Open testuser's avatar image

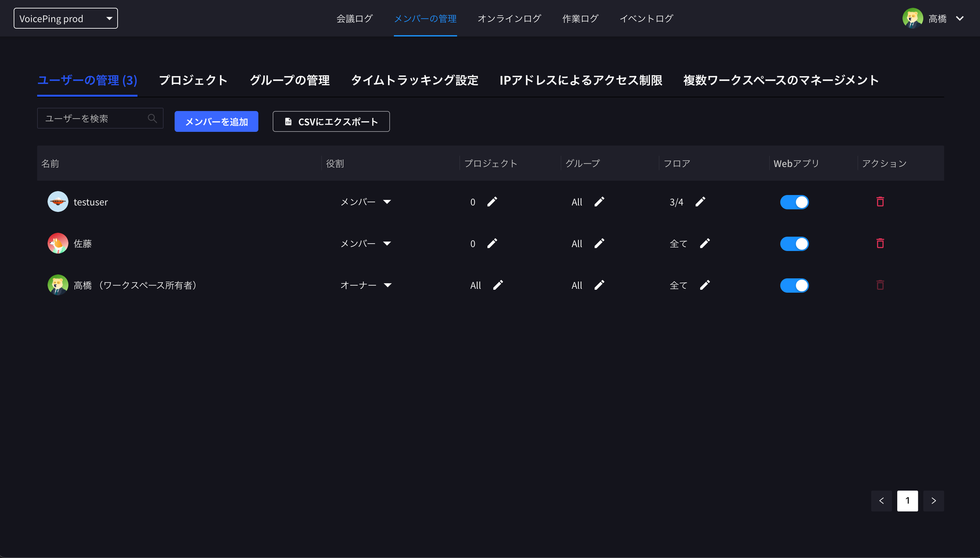point(57,201)
